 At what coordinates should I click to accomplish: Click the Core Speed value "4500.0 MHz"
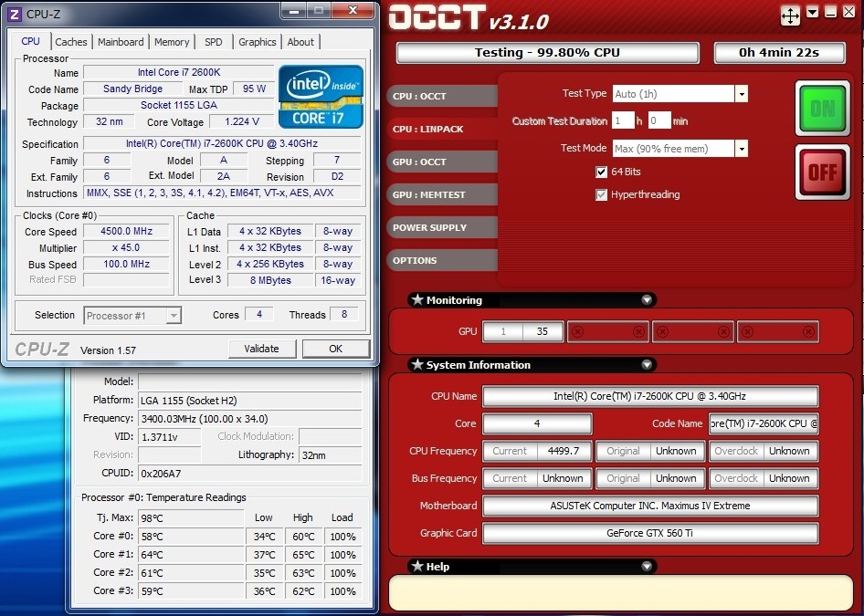127,231
